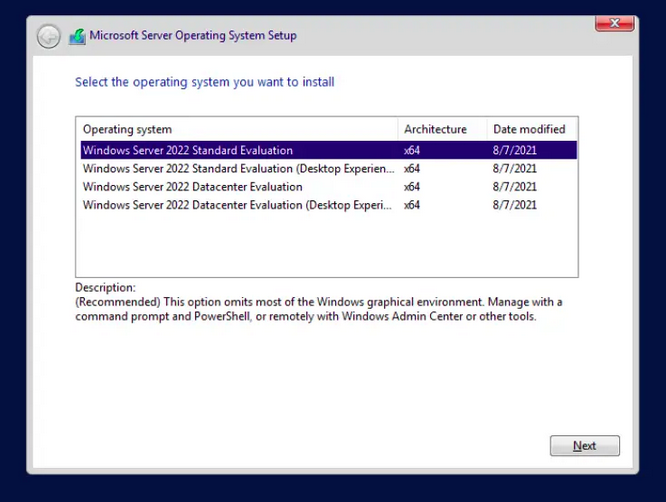This screenshot has height=502, width=666.
Task: Click 8/7/2021 in the highlighted Standard Evaluation row
Action: click(x=514, y=150)
